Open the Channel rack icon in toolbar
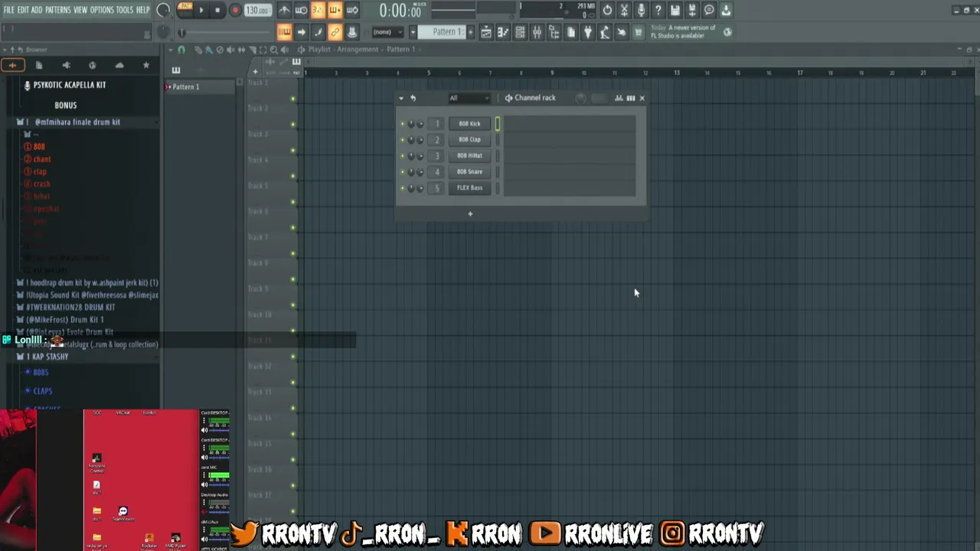The image size is (980, 551). tap(520, 32)
